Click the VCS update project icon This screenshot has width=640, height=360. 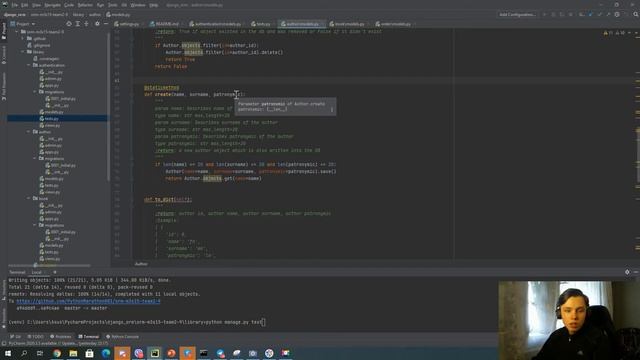click(591, 14)
